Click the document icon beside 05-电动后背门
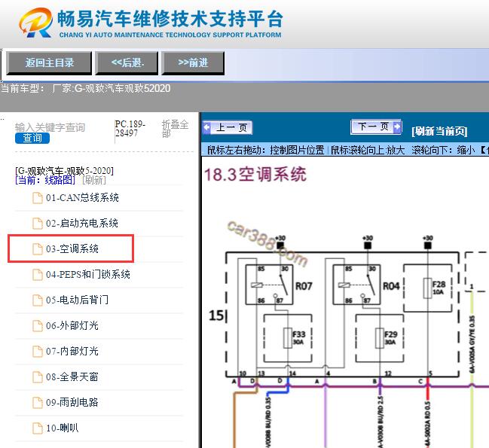This screenshot has width=489, height=448. (38, 300)
